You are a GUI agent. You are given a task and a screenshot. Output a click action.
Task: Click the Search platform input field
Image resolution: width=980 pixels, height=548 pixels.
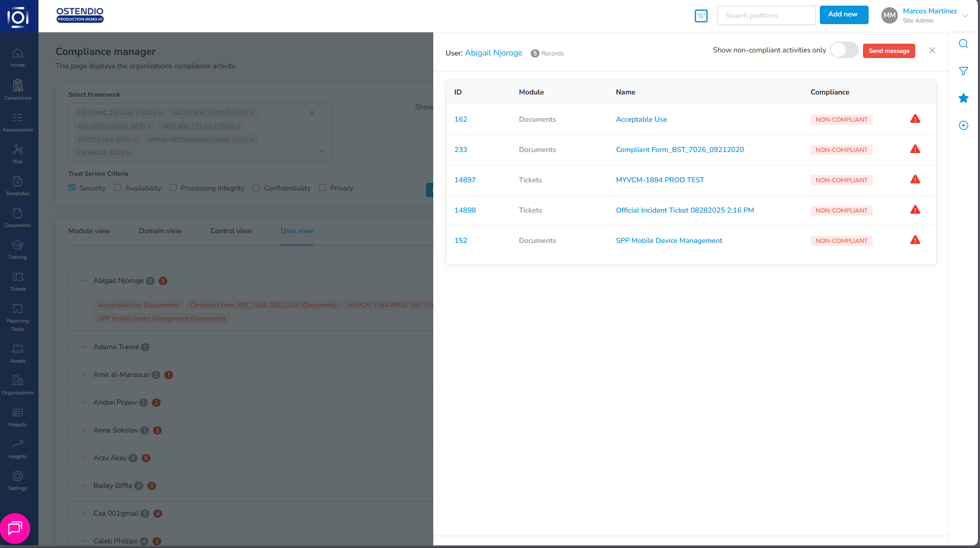tap(766, 16)
